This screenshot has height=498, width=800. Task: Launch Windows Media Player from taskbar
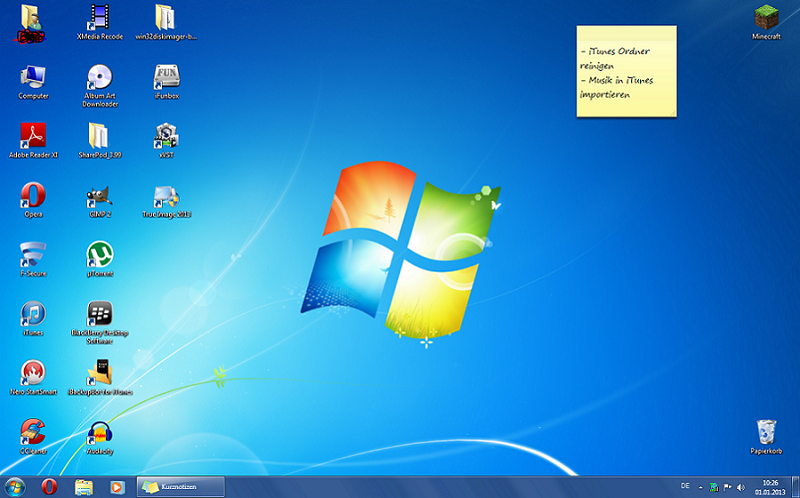pos(117,487)
